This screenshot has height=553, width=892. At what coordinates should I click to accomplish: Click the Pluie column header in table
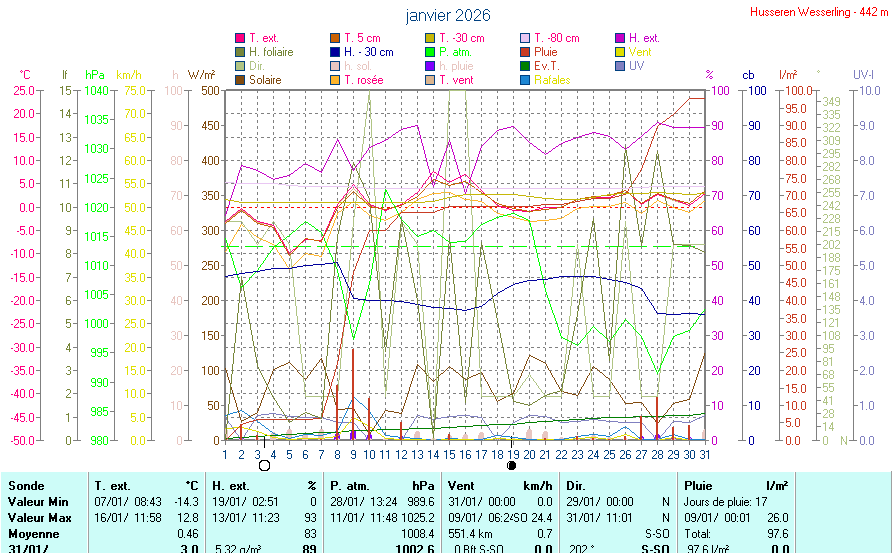tap(698, 485)
